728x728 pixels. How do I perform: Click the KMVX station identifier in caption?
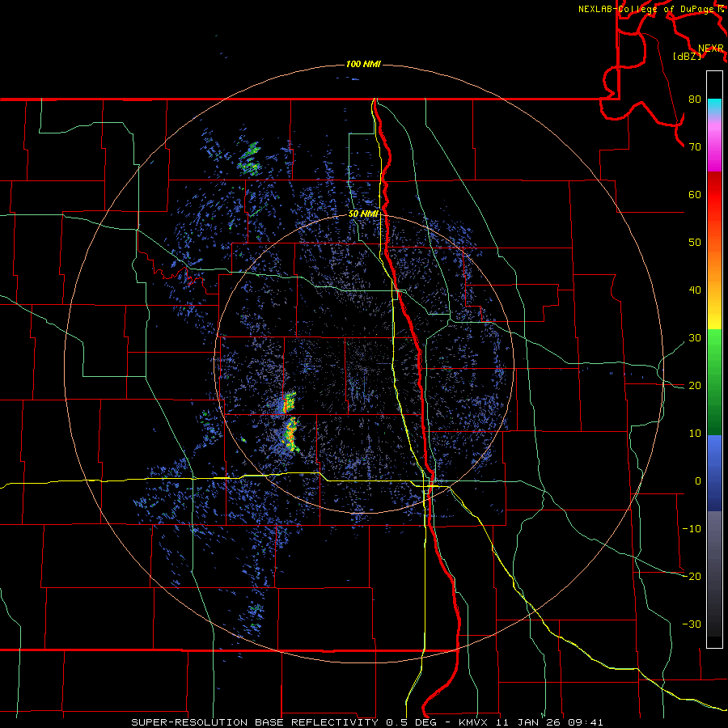click(476, 722)
